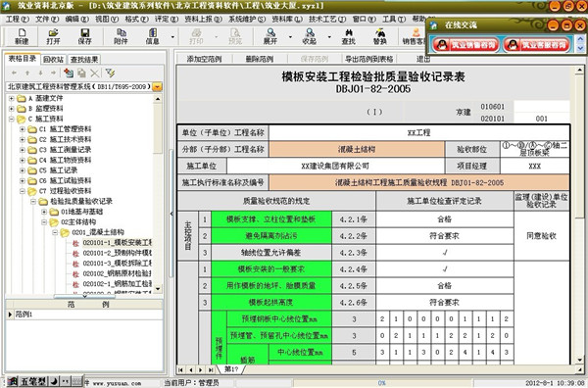The width and height of the screenshot is (588, 388).
Task: Select the 表格目录 tab
Action: [x=23, y=59]
